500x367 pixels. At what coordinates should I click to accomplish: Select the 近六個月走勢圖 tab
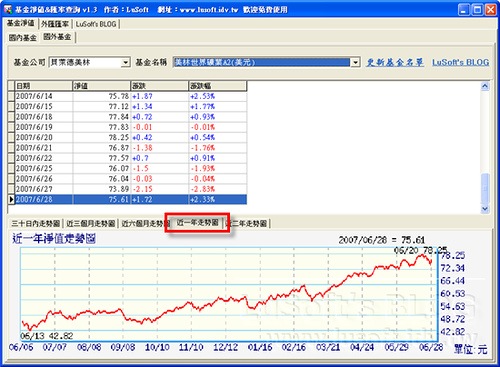(143, 223)
